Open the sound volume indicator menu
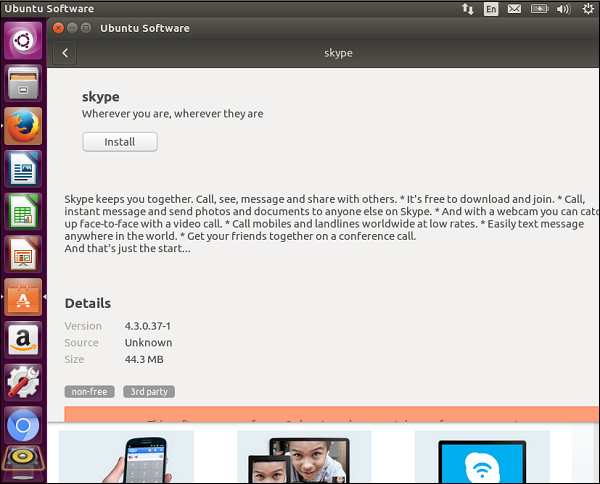Image resolution: width=600 pixels, height=484 pixels. pos(562,9)
